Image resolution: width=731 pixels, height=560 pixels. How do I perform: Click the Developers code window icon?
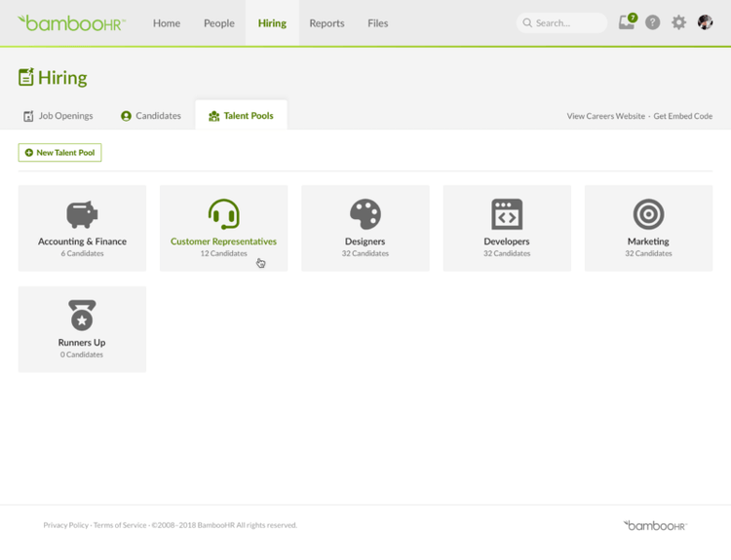(507, 214)
